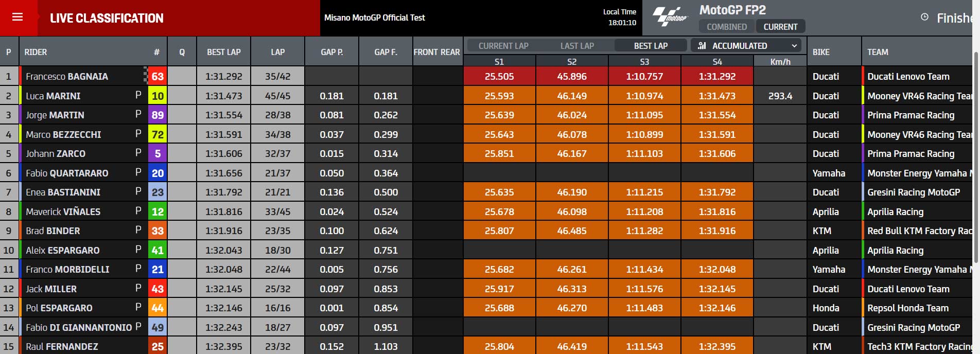Select the LAST LAP tab

tap(577, 46)
